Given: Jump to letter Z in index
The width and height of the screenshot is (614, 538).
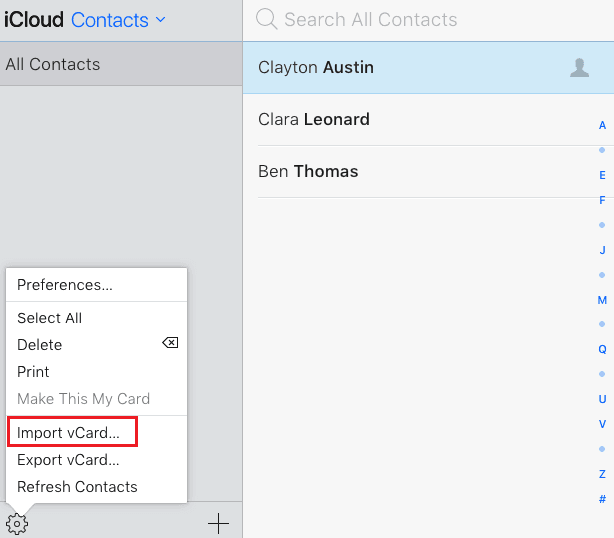Looking at the screenshot, I should coord(602,474).
